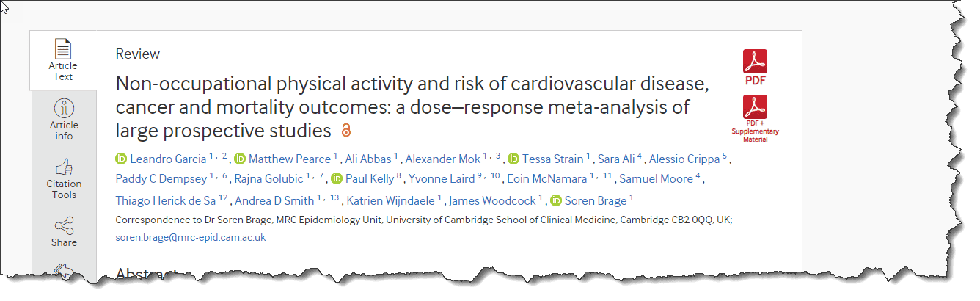The width and height of the screenshot is (980, 301).
Task: Click Leandro Garcia's ORCID iD icon
Action: tap(122, 159)
